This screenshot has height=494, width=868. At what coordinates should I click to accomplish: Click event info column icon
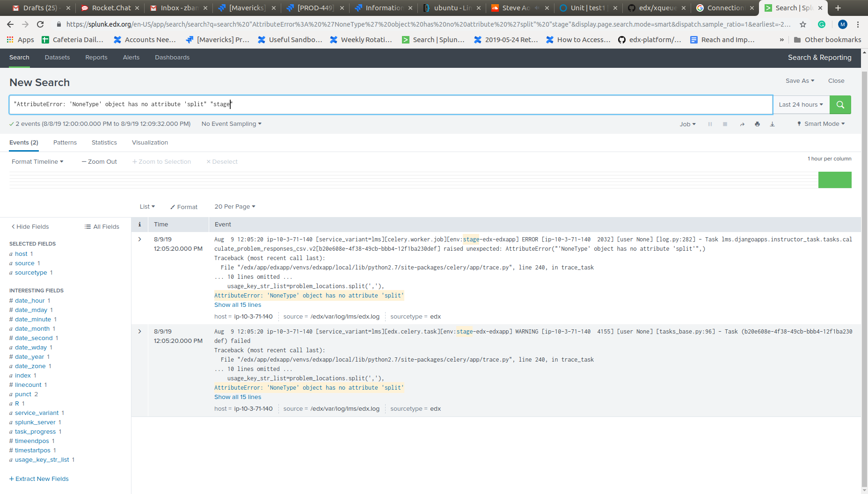click(139, 225)
